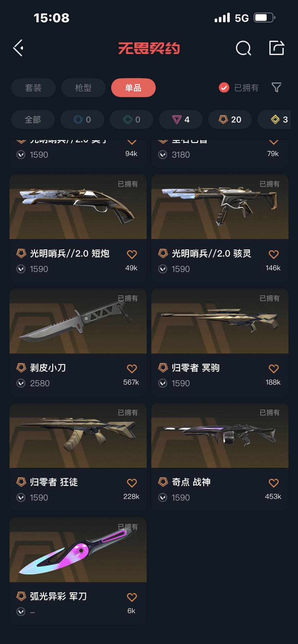The width and height of the screenshot is (298, 644).
Task: Switch to the 枪型 tab
Action: [x=83, y=88]
